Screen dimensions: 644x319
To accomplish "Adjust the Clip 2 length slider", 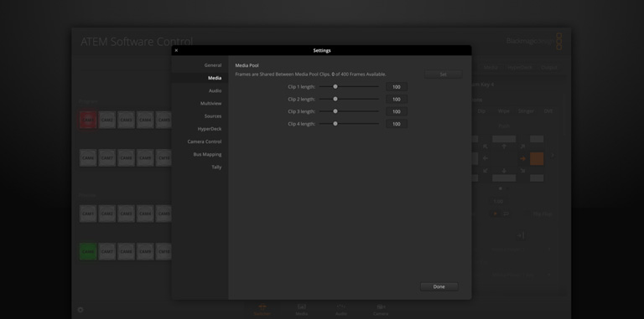I will [x=349, y=99].
